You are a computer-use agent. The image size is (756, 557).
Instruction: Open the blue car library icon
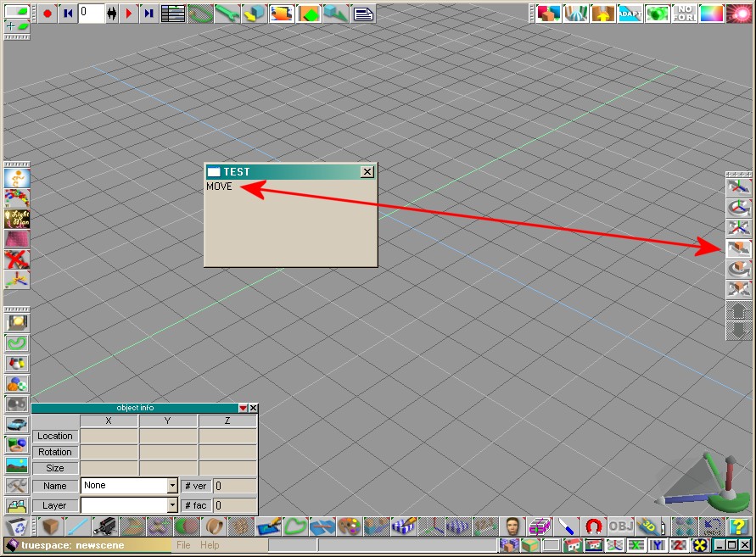[17, 424]
